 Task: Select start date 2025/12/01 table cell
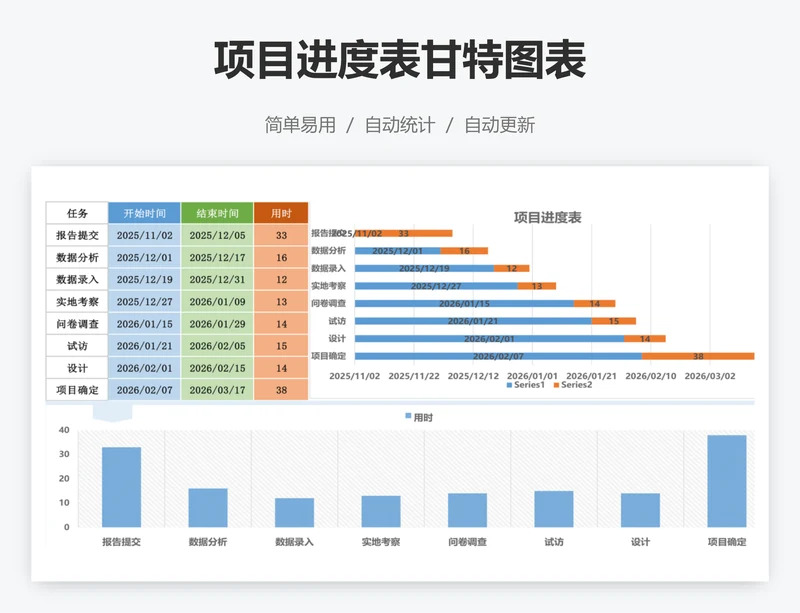point(144,257)
